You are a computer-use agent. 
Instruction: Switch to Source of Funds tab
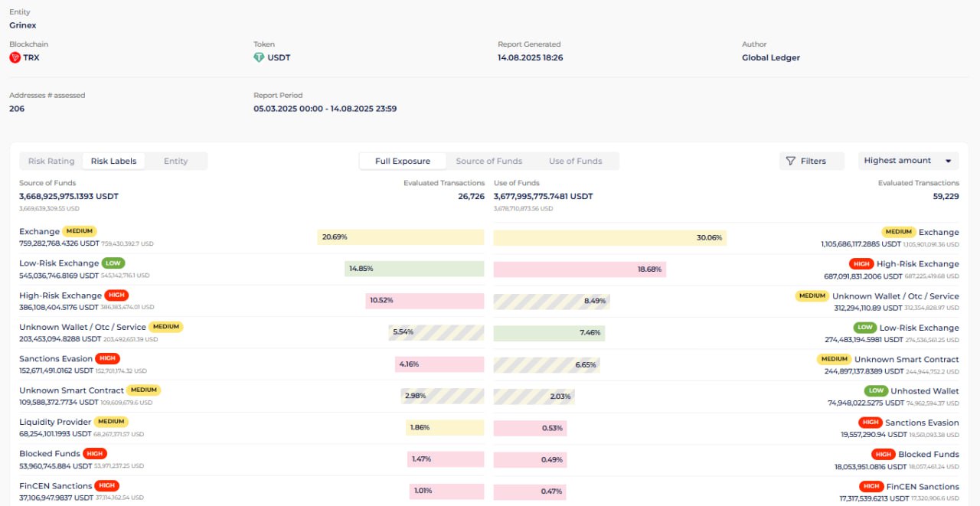click(x=488, y=161)
